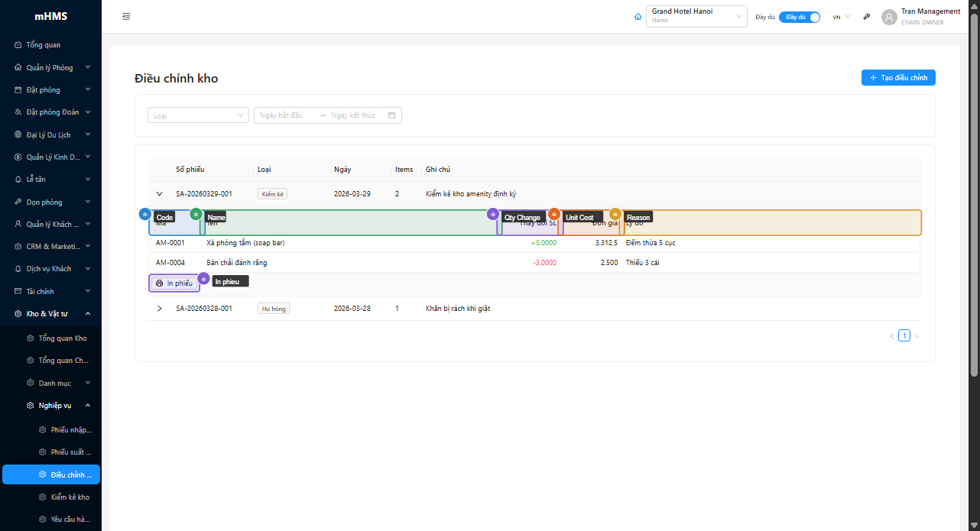The image size is (980, 531).
Task: Go to next page with right arrow
Action: [x=917, y=336]
